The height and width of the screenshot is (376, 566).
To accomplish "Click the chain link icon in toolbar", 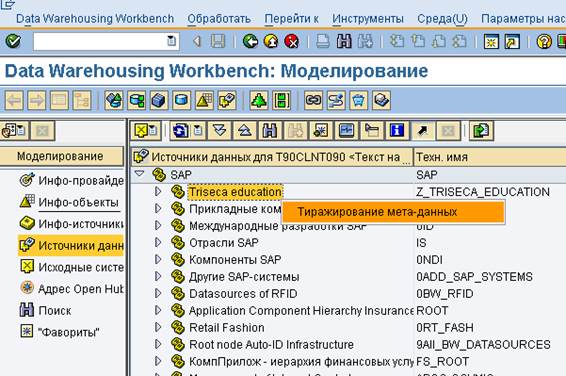I will 313,100.
